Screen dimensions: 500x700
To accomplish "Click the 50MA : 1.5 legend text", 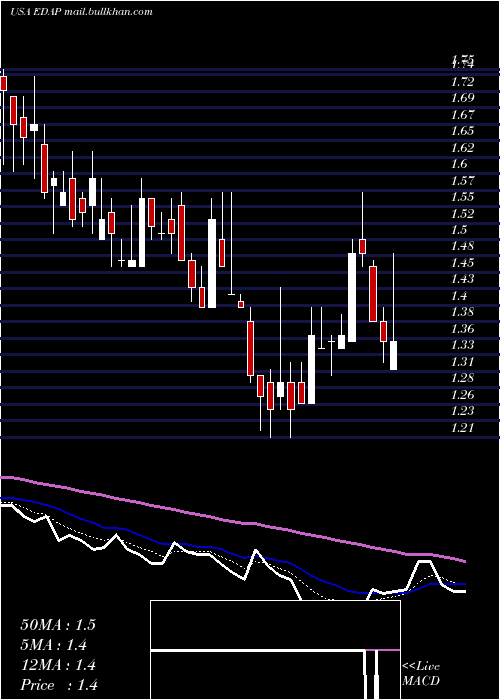I will pyautogui.click(x=58, y=625).
